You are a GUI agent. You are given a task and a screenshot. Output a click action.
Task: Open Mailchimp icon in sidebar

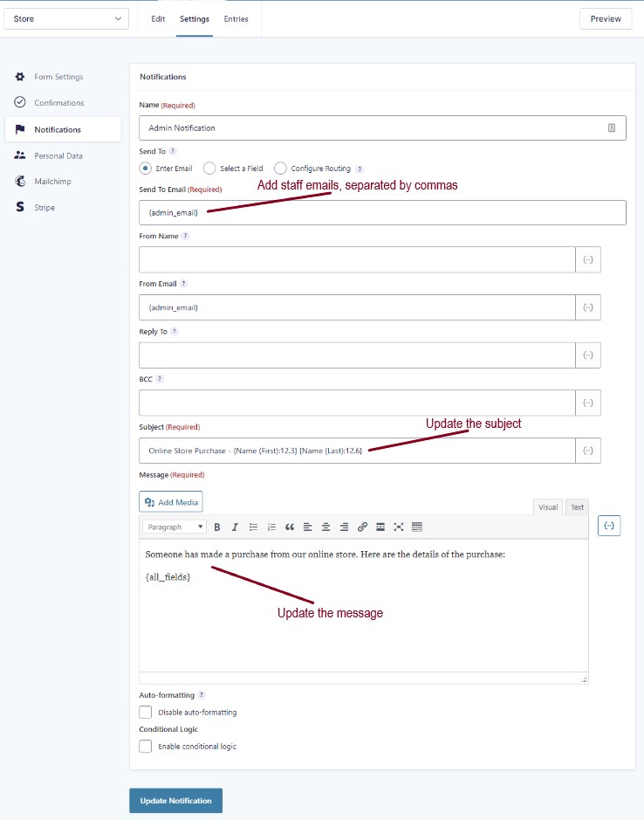[20, 181]
